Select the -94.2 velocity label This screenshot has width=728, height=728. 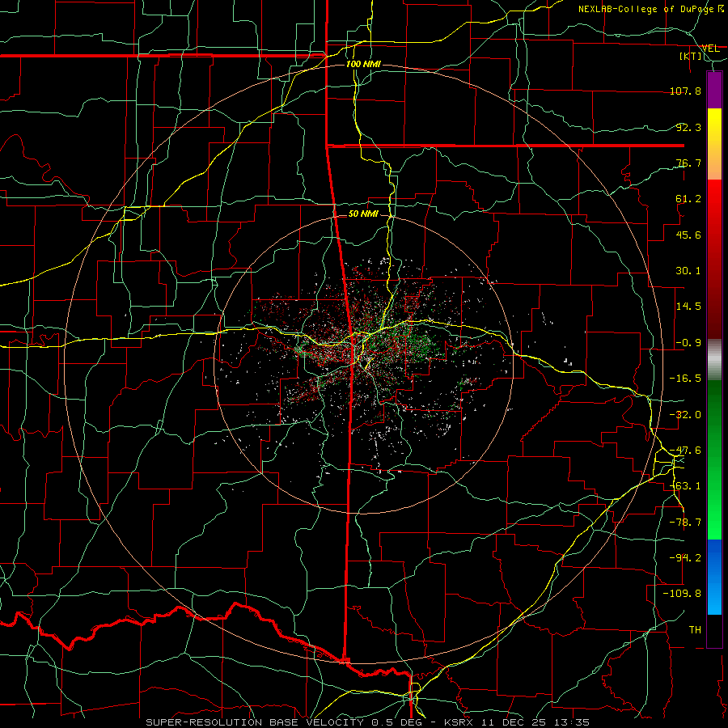pyautogui.click(x=685, y=558)
